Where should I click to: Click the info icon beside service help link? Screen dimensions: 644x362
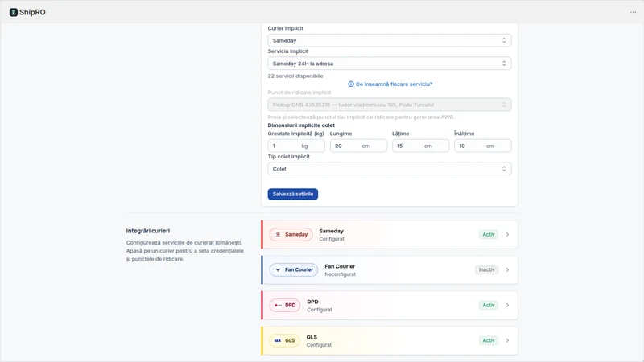[351, 84]
